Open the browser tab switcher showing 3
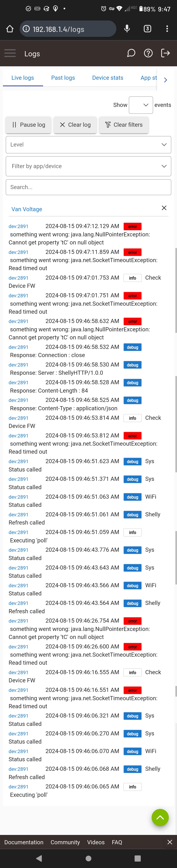 (147, 29)
